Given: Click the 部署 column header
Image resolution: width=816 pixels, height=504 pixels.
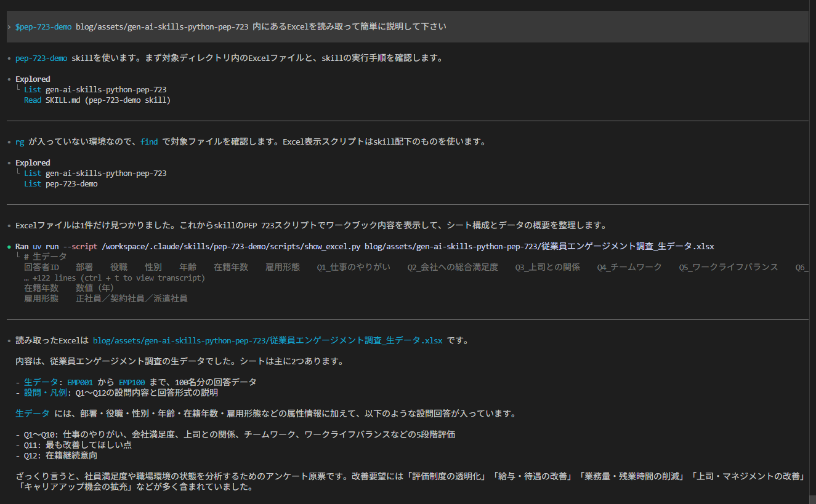Looking at the screenshot, I should [x=84, y=267].
